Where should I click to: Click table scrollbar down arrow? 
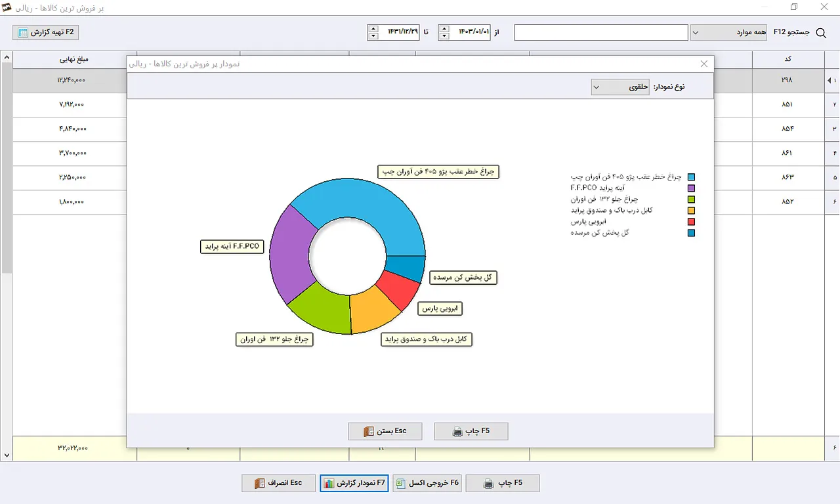click(x=7, y=455)
